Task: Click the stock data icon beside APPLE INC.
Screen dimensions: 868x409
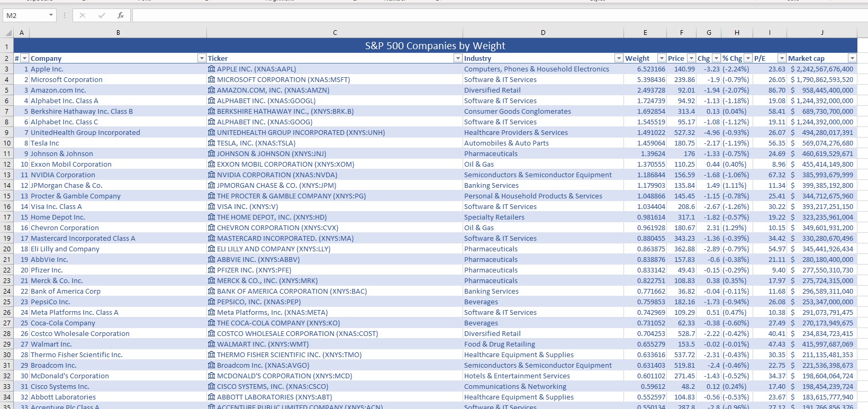Action: (x=212, y=69)
